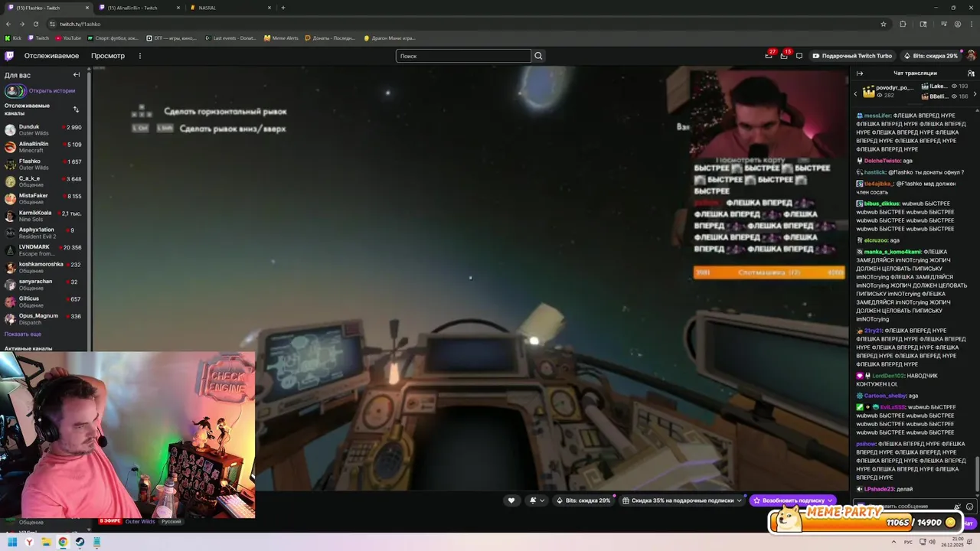This screenshot has height=551, width=980.
Task: Collapse the stream chat panel
Action: (859, 73)
